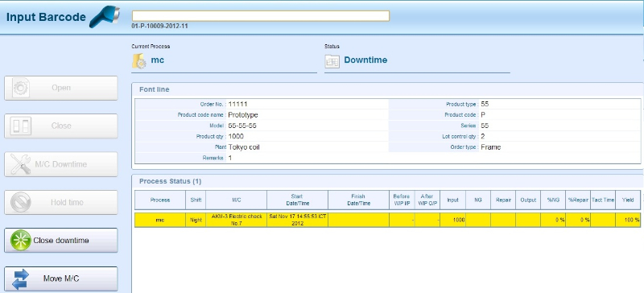Viewport: 644px width, 293px height.
Task: Click the %NG column header
Action: 553,200
